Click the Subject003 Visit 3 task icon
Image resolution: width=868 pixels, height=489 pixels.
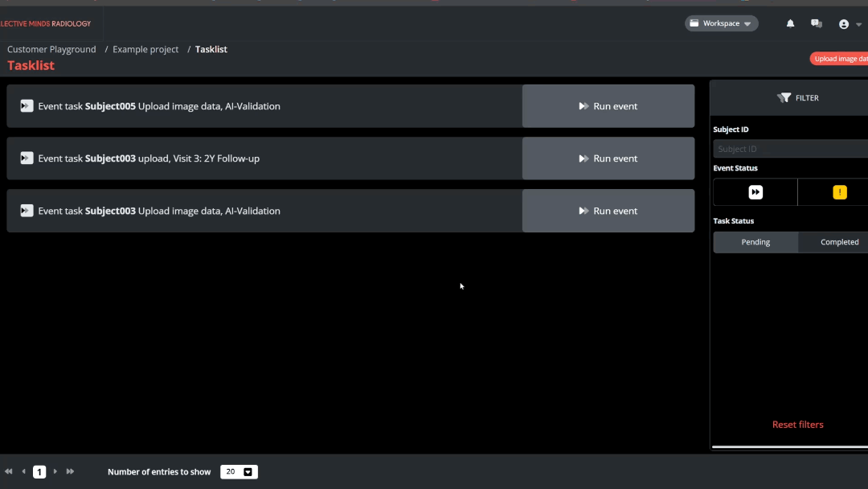pyautogui.click(x=27, y=158)
